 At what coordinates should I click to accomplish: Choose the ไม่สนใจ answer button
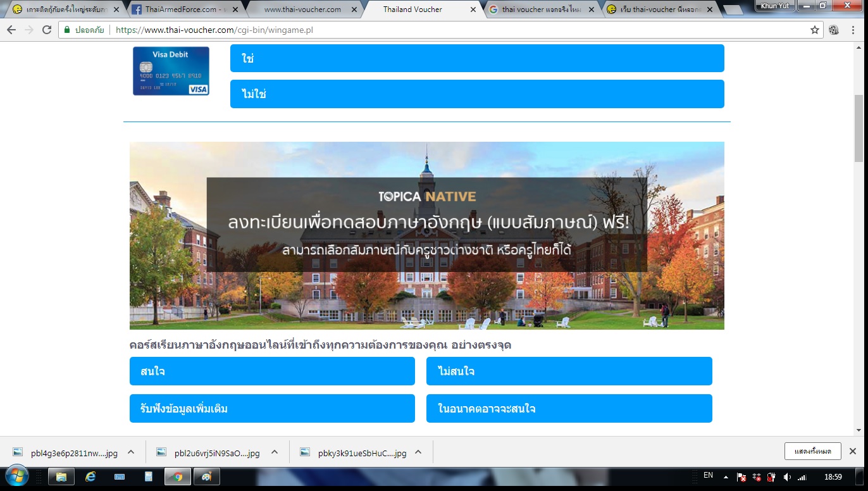569,371
